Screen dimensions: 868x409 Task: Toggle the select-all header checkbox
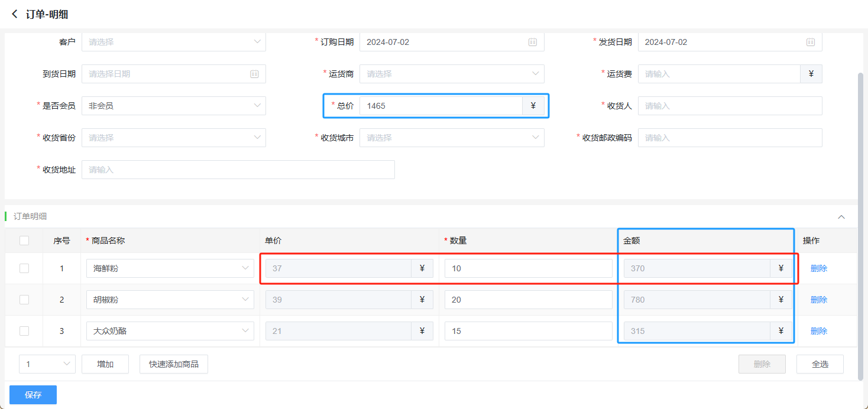point(24,241)
